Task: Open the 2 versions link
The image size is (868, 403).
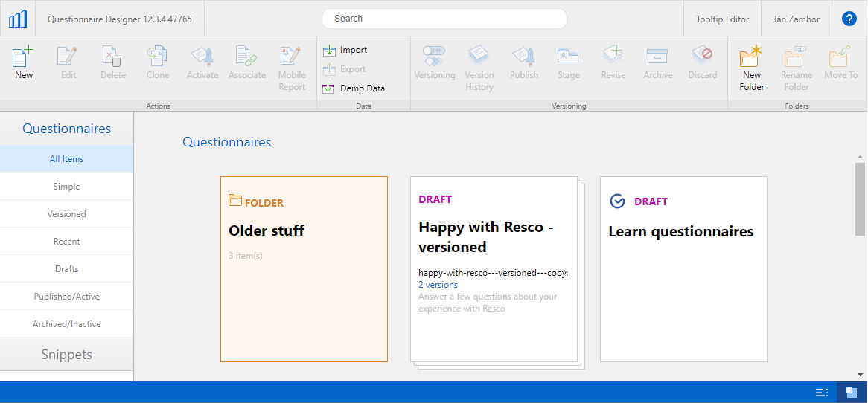Action: (438, 285)
